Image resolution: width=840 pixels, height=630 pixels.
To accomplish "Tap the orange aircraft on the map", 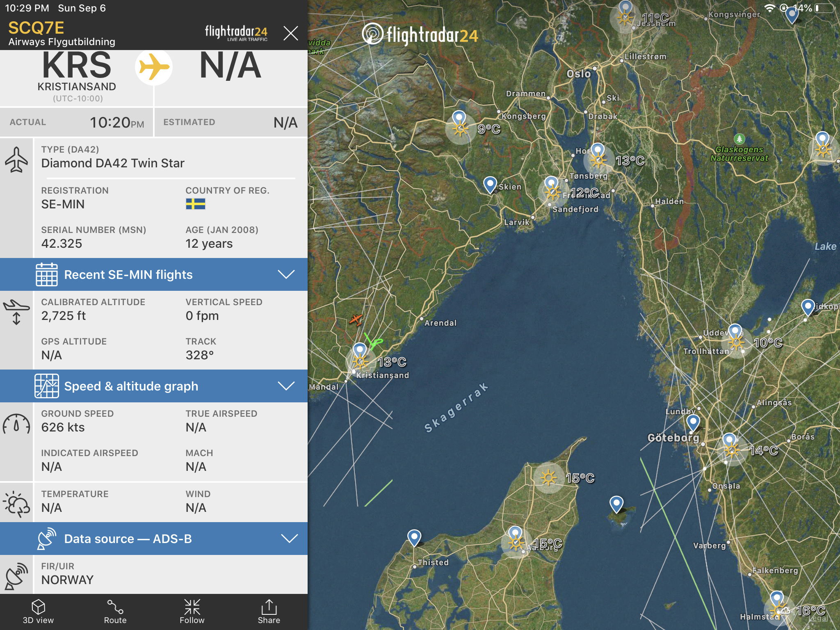I will 356,319.
